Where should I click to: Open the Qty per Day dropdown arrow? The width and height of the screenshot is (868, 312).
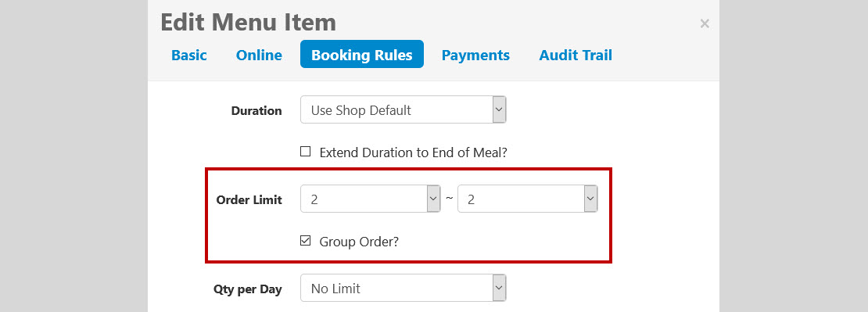[x=499, y=289]
